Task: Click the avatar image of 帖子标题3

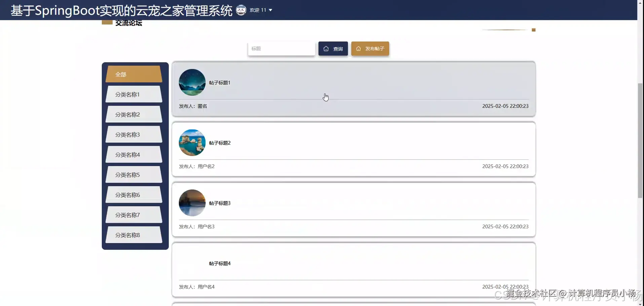Action: coord(192,202)
